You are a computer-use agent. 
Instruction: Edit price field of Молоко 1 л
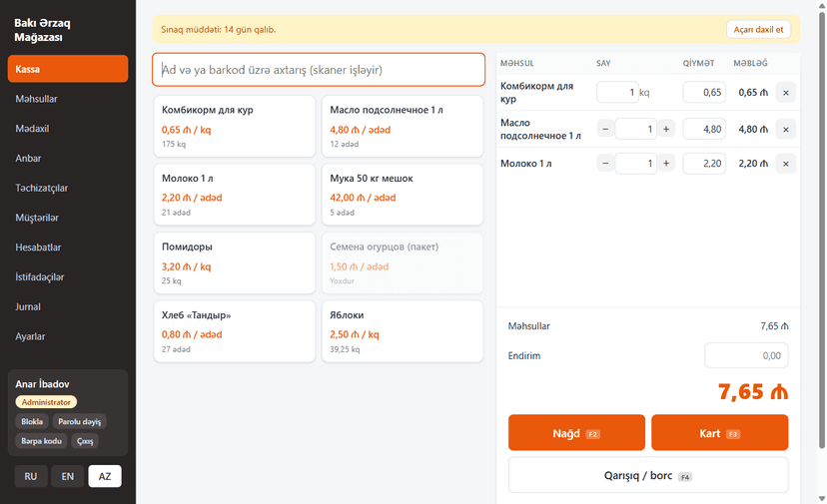pyautogui.click(x=704, y=164)
